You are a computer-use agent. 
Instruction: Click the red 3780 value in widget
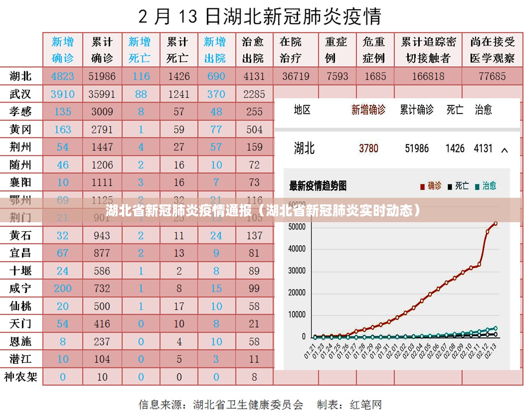[x=368, y=149]
